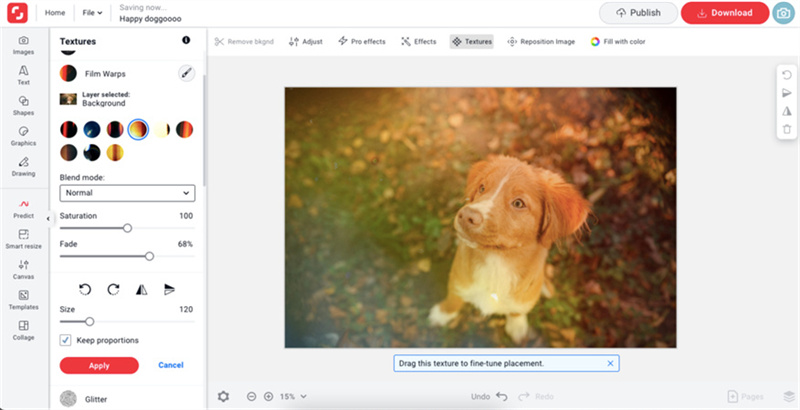Click the trash delete icon on right toolbar
Screen dimensions: 800x410
click(x=787, y=129)
